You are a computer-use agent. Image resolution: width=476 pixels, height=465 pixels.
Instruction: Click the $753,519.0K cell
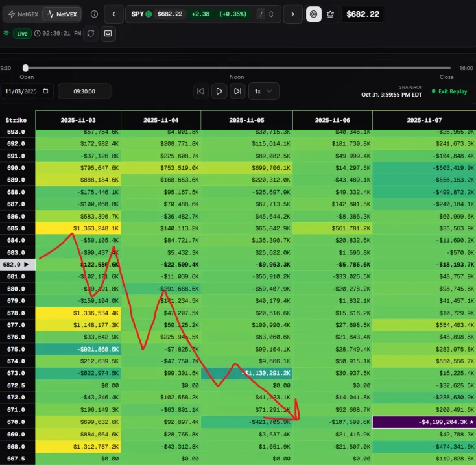coord(161,168)
